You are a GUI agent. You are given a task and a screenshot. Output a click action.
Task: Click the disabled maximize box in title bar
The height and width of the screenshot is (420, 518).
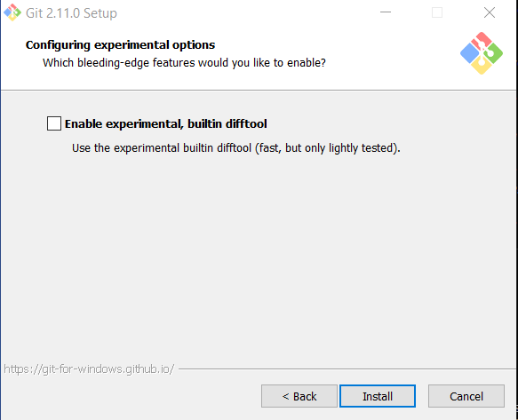click(437, 12)
